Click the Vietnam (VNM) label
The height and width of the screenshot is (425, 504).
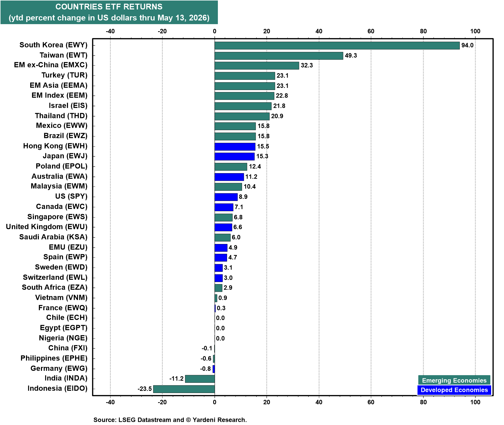tap(61, 298)
